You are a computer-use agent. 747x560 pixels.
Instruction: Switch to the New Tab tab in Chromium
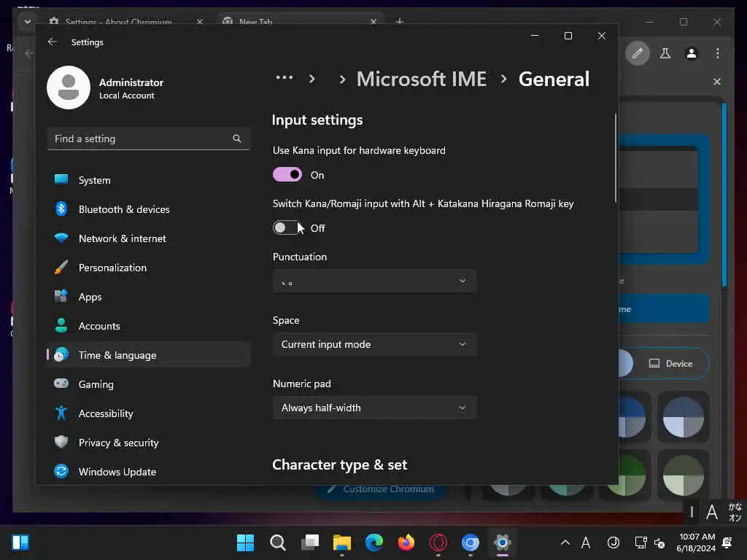tap(299, 21)
